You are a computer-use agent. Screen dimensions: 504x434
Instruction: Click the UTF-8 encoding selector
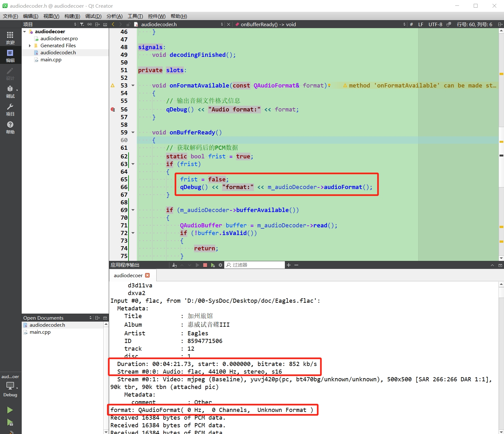435,24
